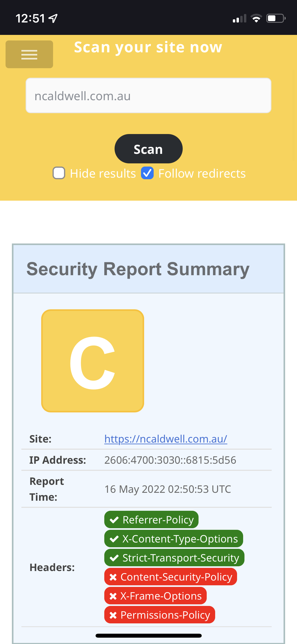
Task: Tap the Wi-Fi status icon
Action: coord(256,19)
